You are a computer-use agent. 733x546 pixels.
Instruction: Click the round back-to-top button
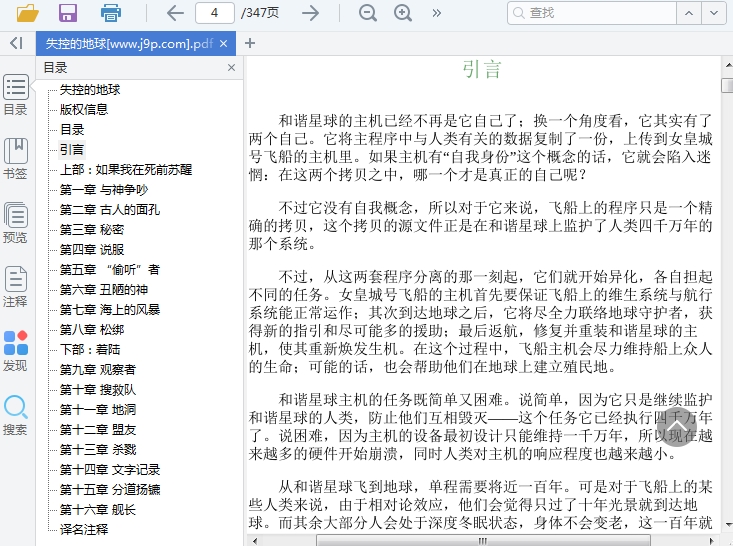coord(676,426)
